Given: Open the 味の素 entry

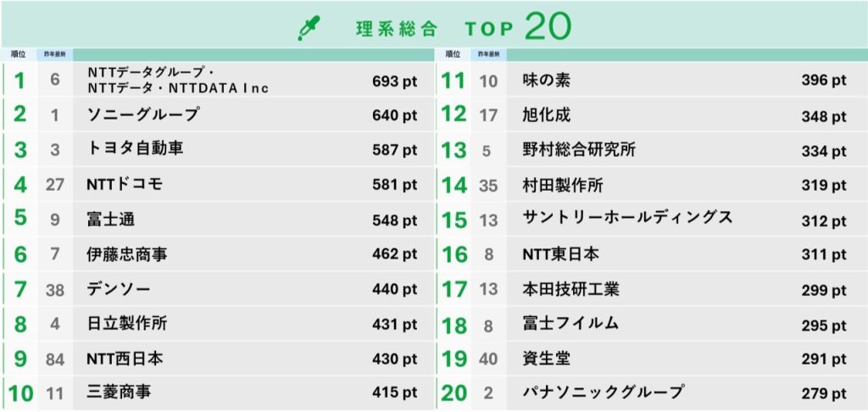Looking at the screenshot, I should click(x=548, y=81).
